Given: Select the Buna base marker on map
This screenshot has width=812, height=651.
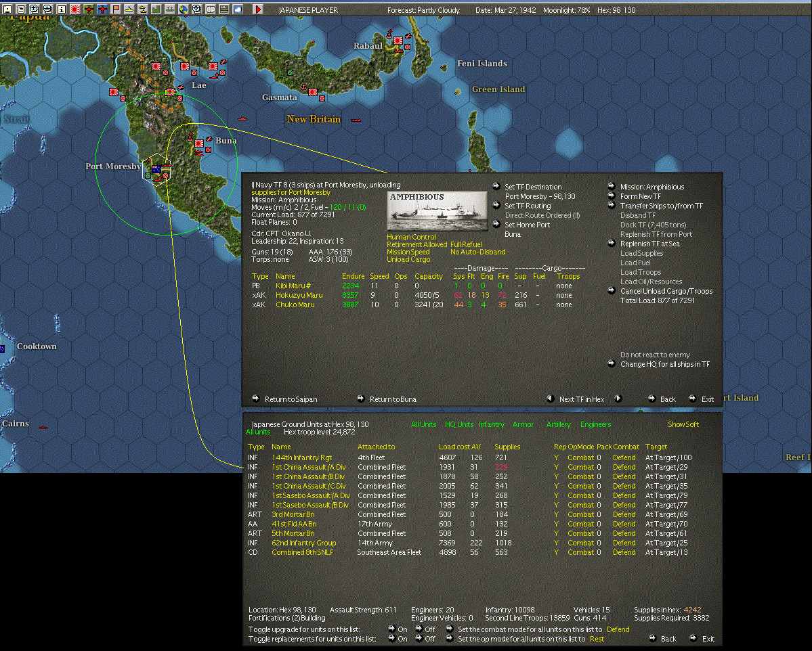Looking at the screenshot, I should pos(199,144).
